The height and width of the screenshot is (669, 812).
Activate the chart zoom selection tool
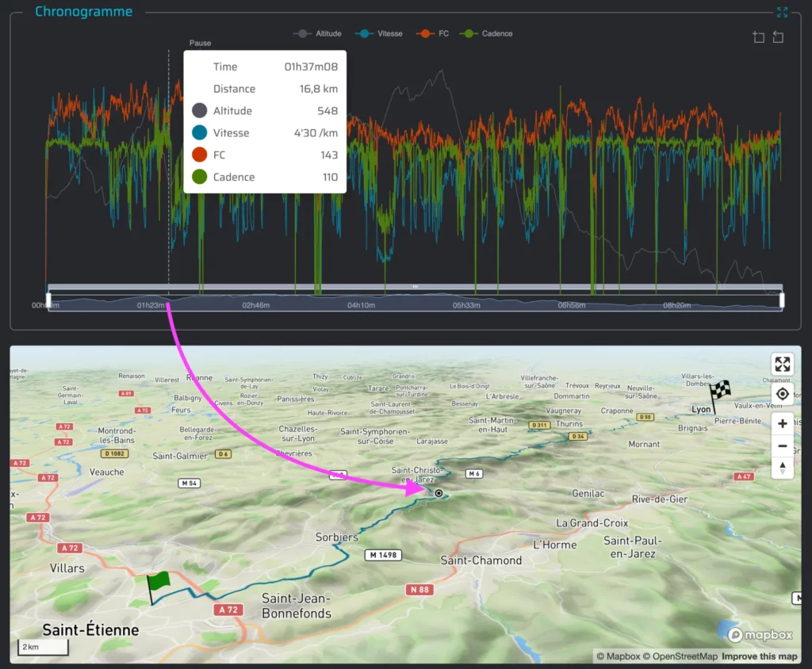click(758, 37)
